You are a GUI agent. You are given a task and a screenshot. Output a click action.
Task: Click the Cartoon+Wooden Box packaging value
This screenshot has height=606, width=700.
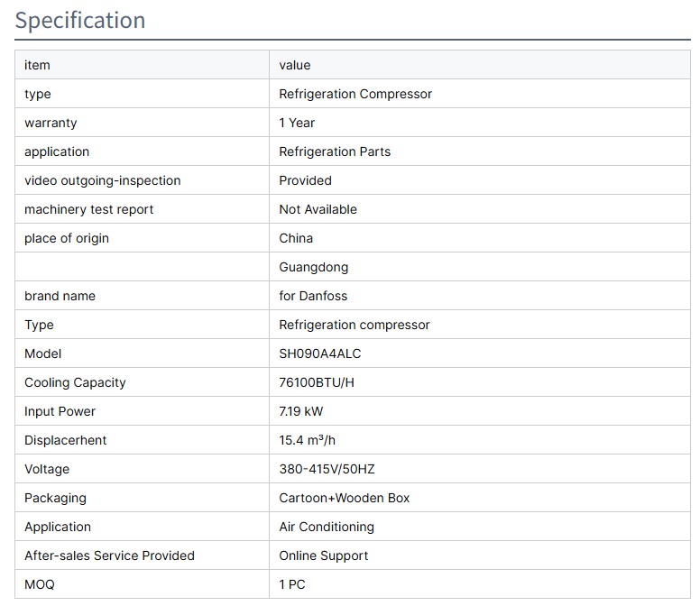[x=344, y=498]
